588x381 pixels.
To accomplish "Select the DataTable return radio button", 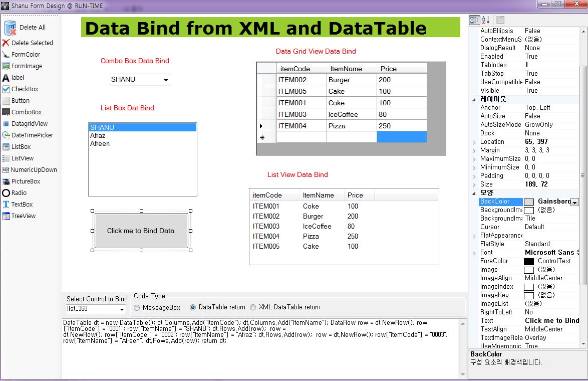I will [193, 307].
